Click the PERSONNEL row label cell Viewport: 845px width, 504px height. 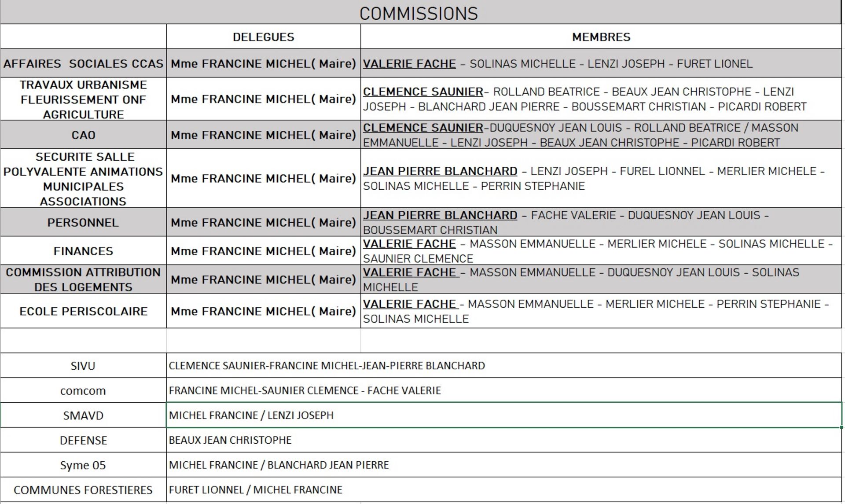(83, 222)
